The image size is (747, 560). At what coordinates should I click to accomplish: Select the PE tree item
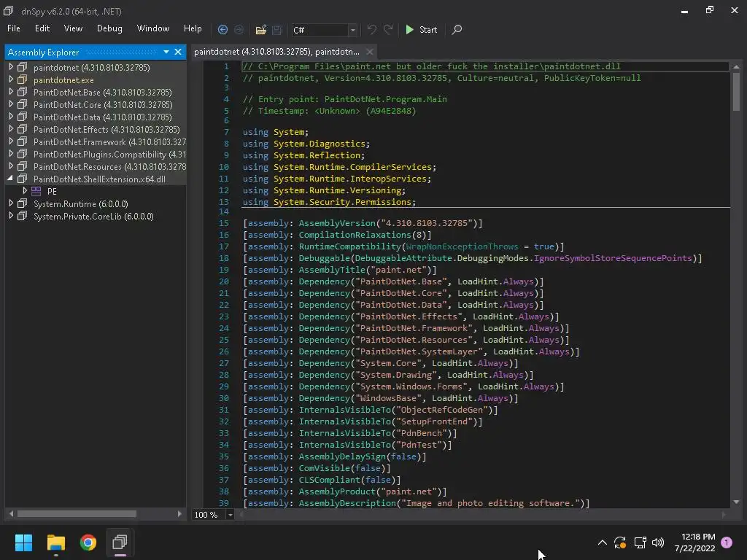(x=52, y=192)
